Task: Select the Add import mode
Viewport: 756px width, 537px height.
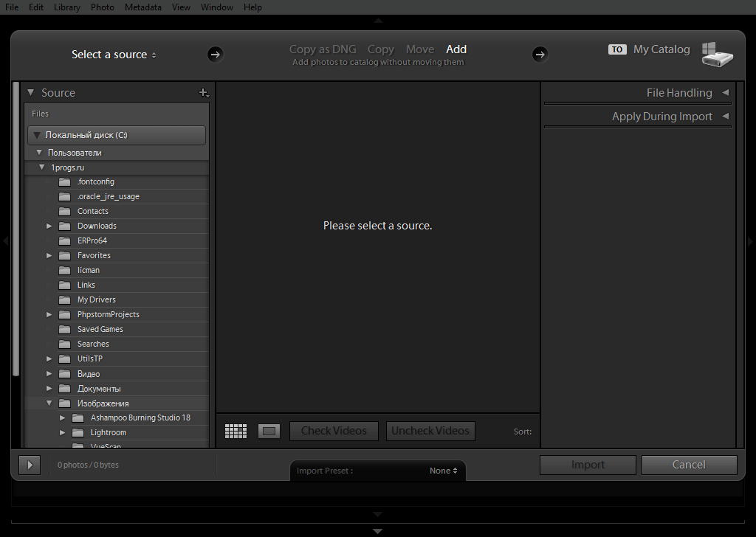Action: [456, 49]
